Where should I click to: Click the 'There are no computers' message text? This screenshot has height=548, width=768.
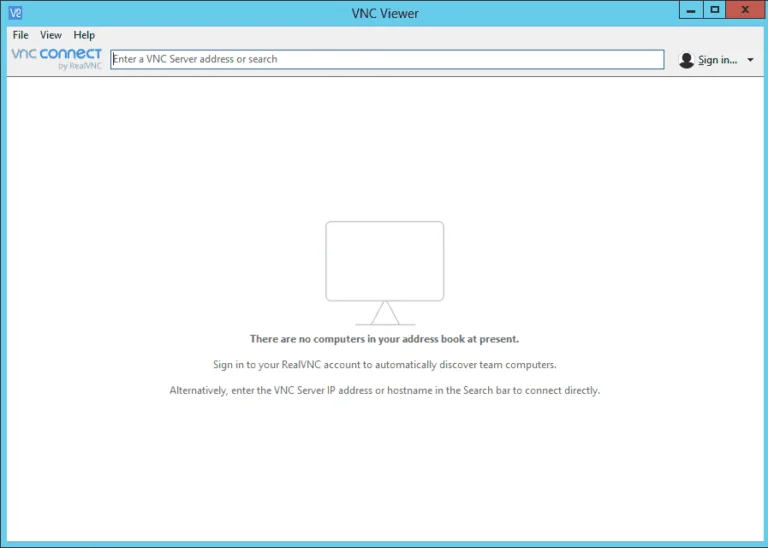click(x=384, y=339)
